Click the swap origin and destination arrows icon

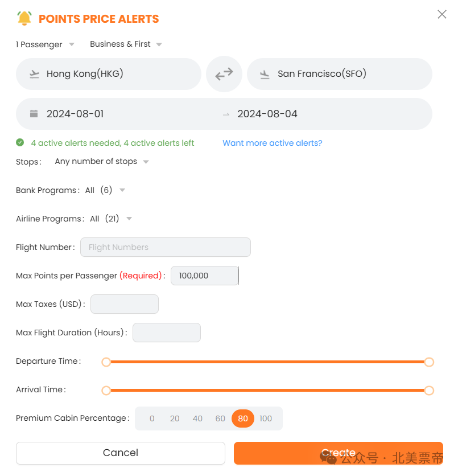(x=224, y=74)
